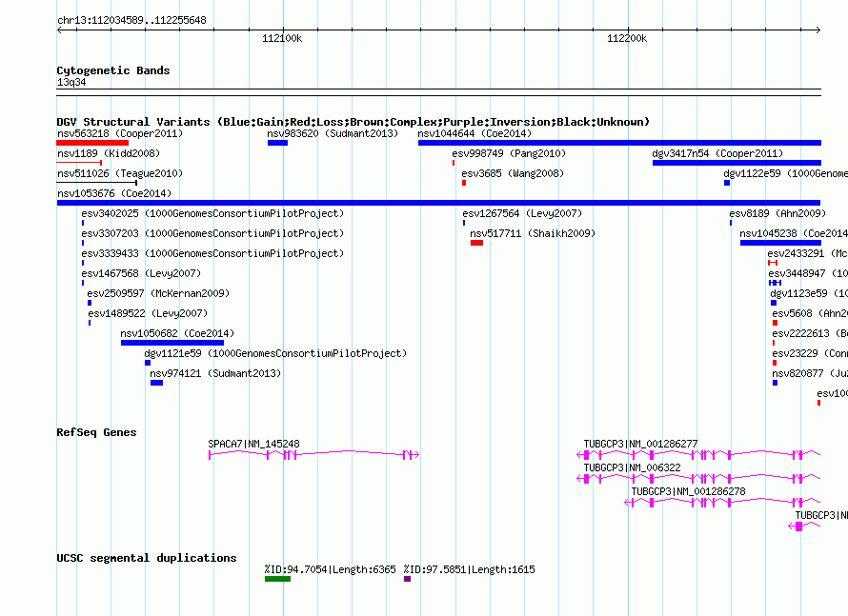Click the esv3402025 variant label
The height and width of the screenshot is (616, 848).
point(212,213)
